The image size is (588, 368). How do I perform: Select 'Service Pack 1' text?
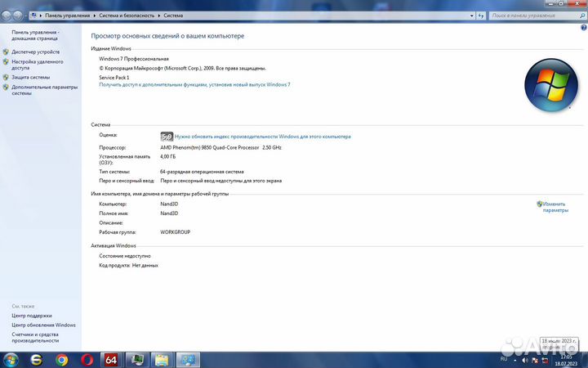114,78
